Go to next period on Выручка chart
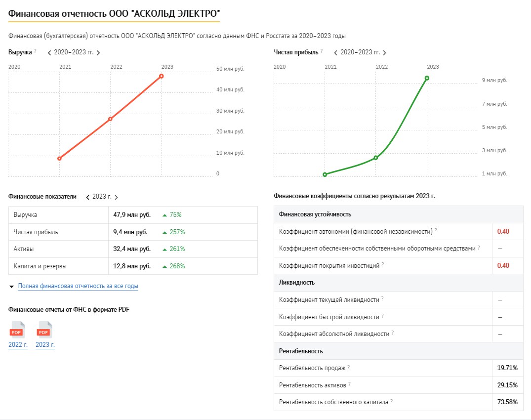Viewport: 531px width, 420px height. pyautogui.click(x=98, y=52)
